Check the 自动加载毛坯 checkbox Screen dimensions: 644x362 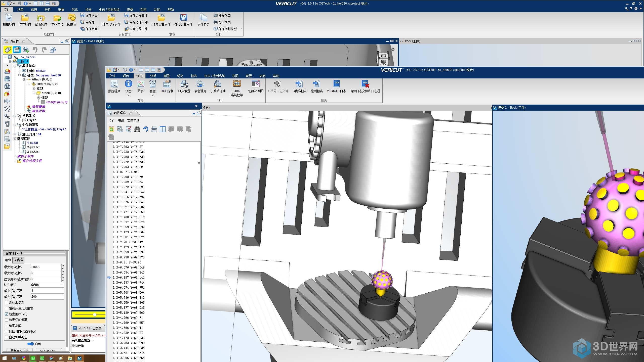pyautogui.click(x=7, y=337)
